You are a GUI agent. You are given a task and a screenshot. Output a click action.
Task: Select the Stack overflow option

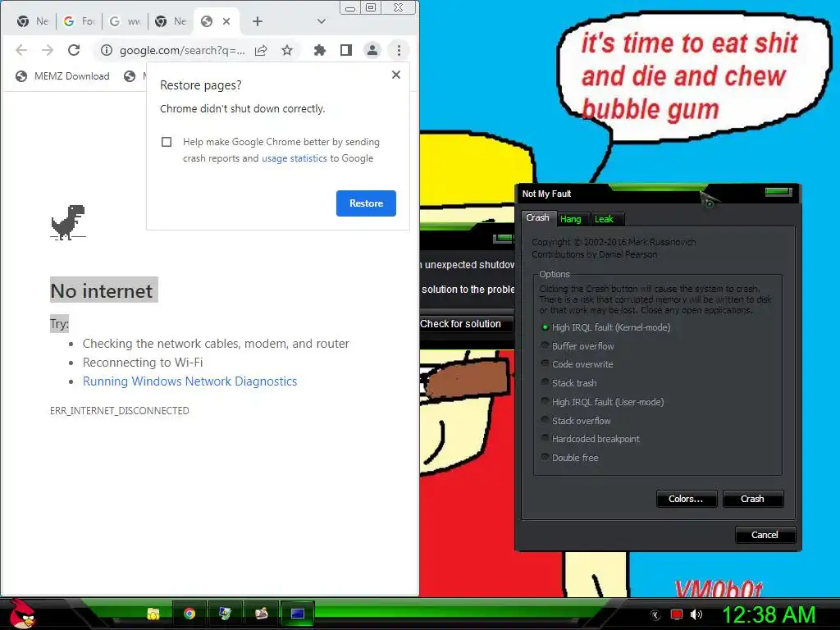[x=575, y=421]
